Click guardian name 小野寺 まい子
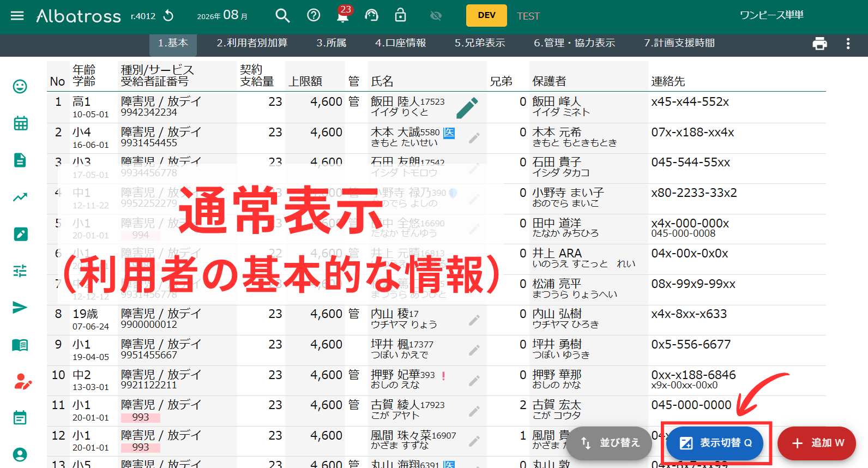The image size is (868, 468). pos(568,193)
